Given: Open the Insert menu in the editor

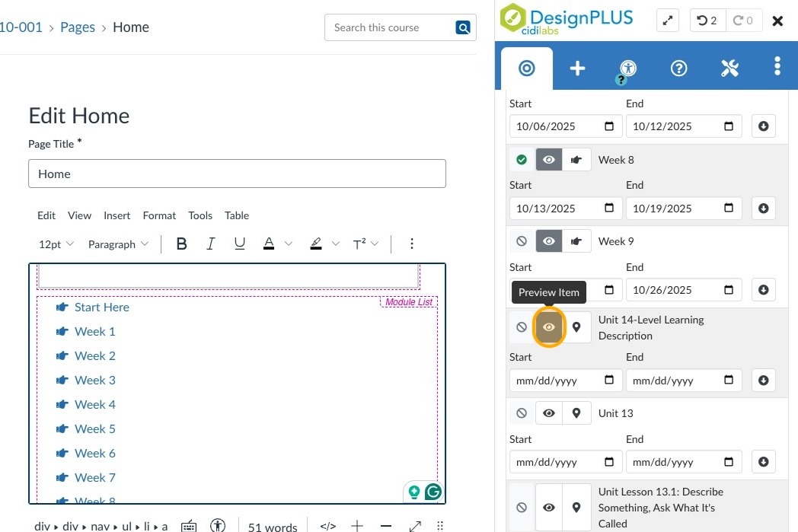Looking at the screenshot, I should (x=117, y=215).
